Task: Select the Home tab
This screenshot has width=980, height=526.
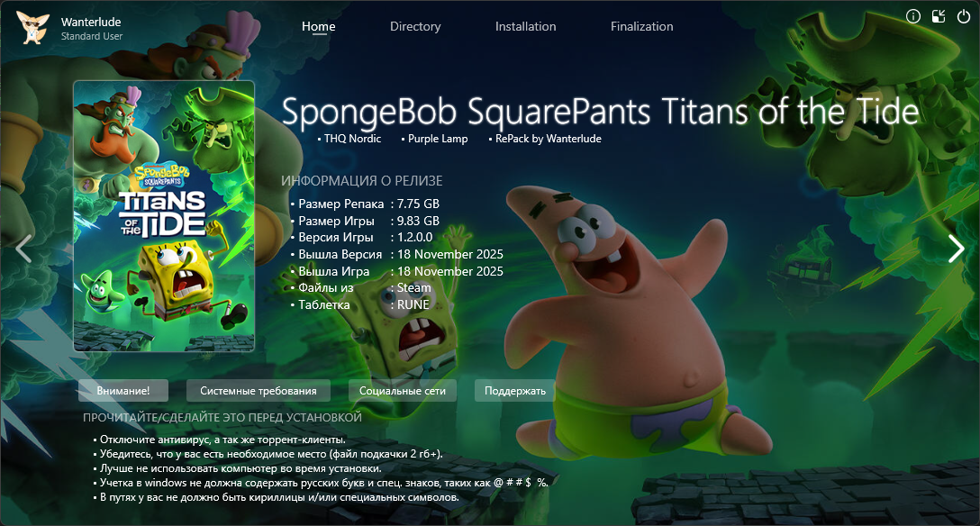Action: [319, 27]
